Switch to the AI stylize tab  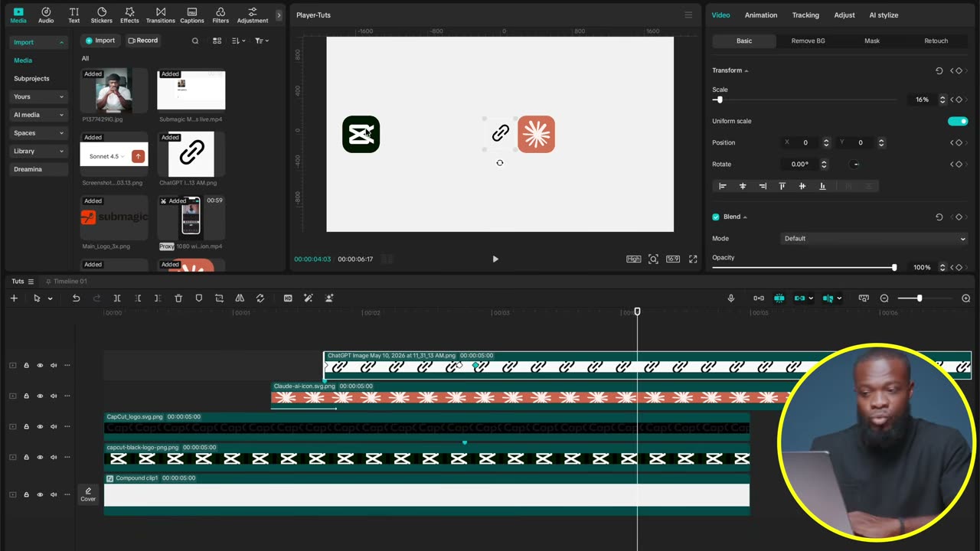[x=884, y=15]
